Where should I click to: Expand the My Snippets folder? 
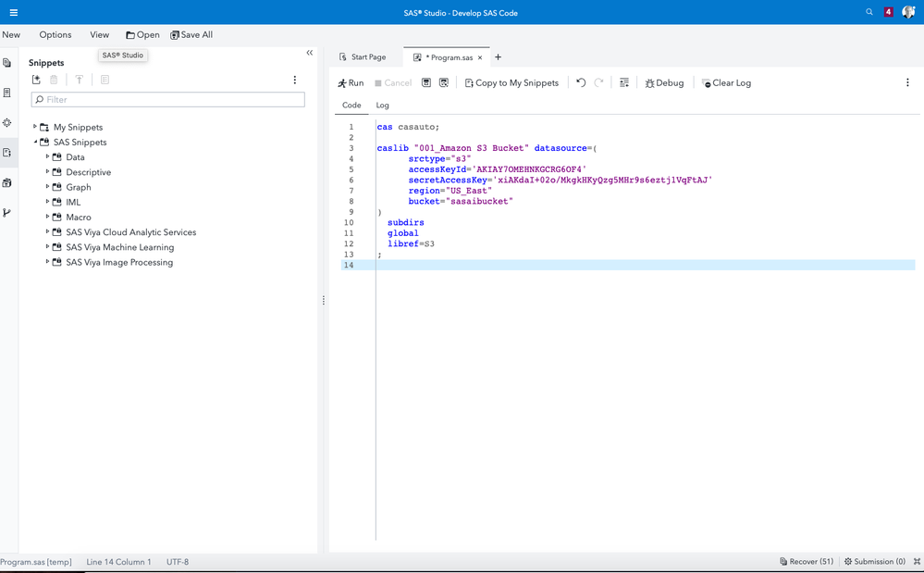(35, 127)
